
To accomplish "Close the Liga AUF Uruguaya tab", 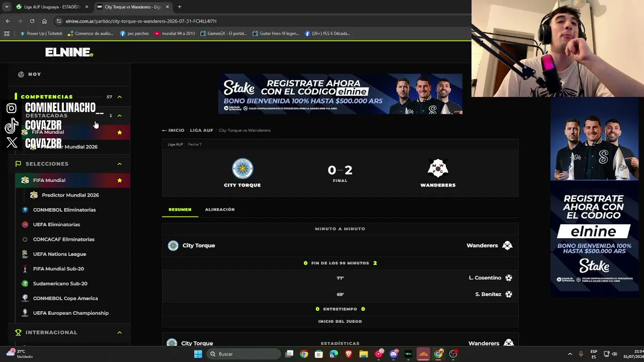I will pyautogui.click(x=87, y=7).
